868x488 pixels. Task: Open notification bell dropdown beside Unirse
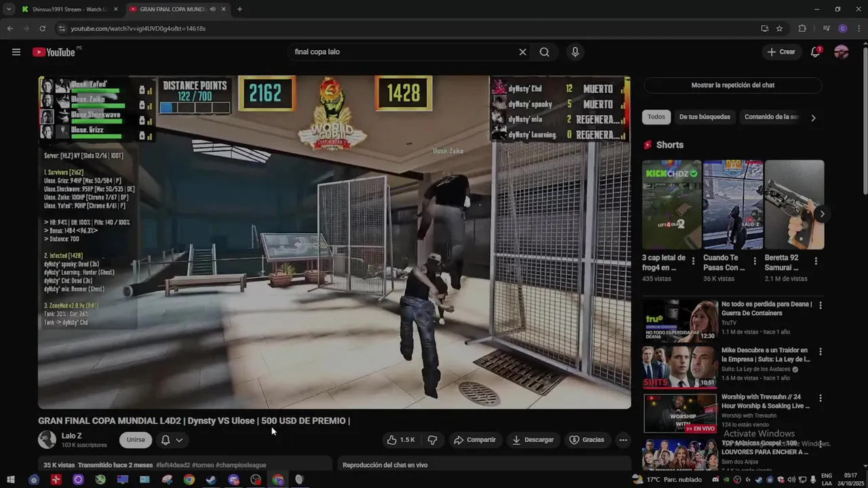pos(172,440)
